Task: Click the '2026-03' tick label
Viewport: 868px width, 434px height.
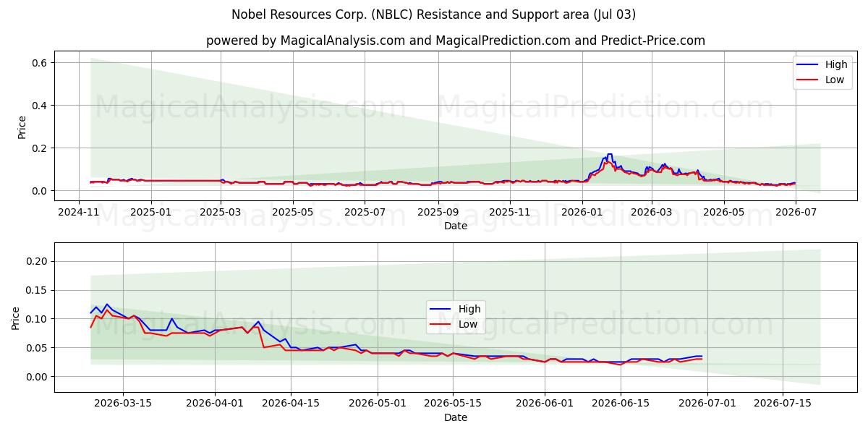Action: pos(651,212)
